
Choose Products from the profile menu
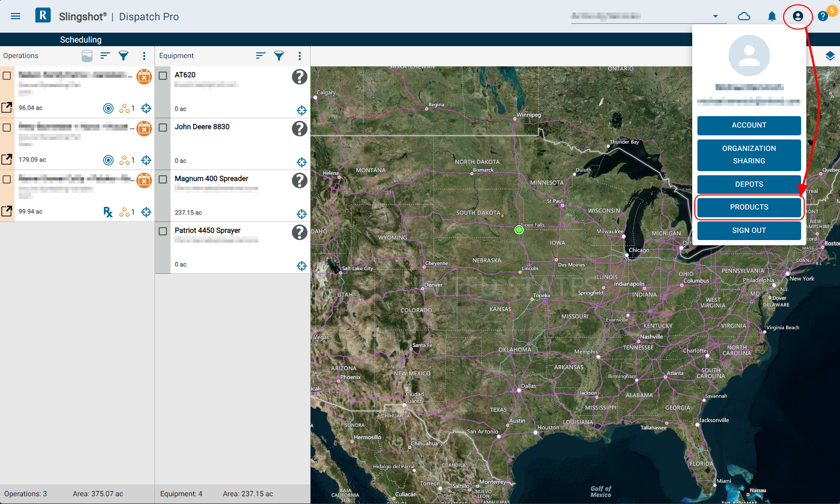coord(749,207)
